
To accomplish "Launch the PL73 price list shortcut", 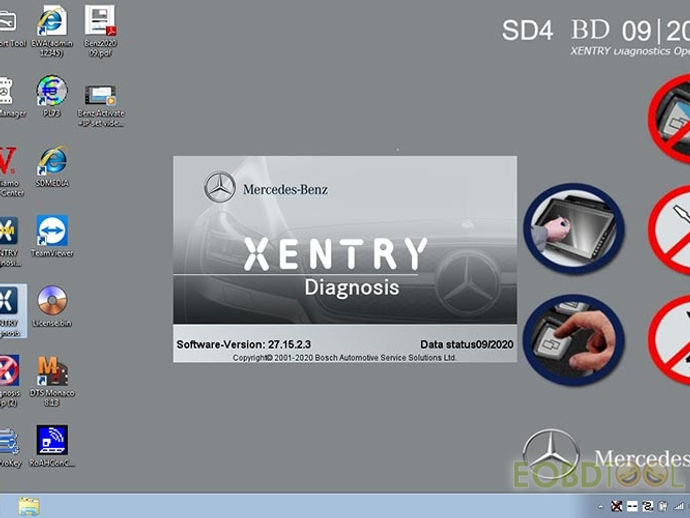I will tap(52, 96).
